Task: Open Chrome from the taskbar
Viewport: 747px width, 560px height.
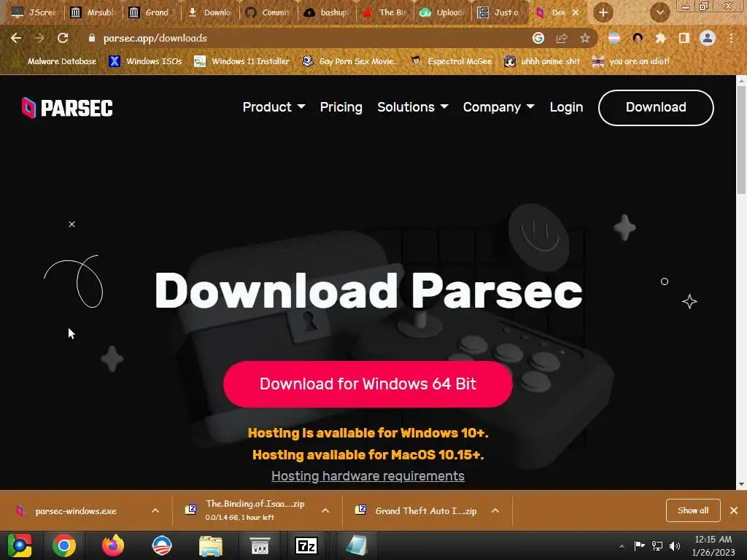Action: [x=64, y=545]
